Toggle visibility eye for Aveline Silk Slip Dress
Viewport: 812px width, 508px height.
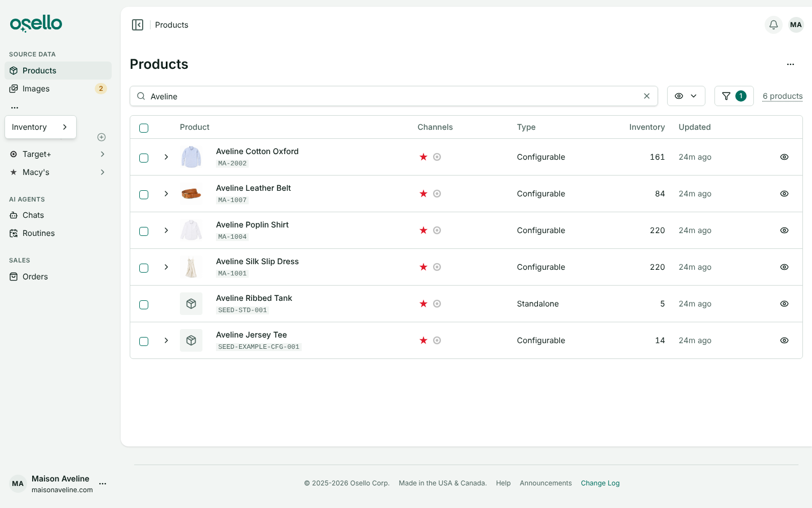(x=784, y=267)
